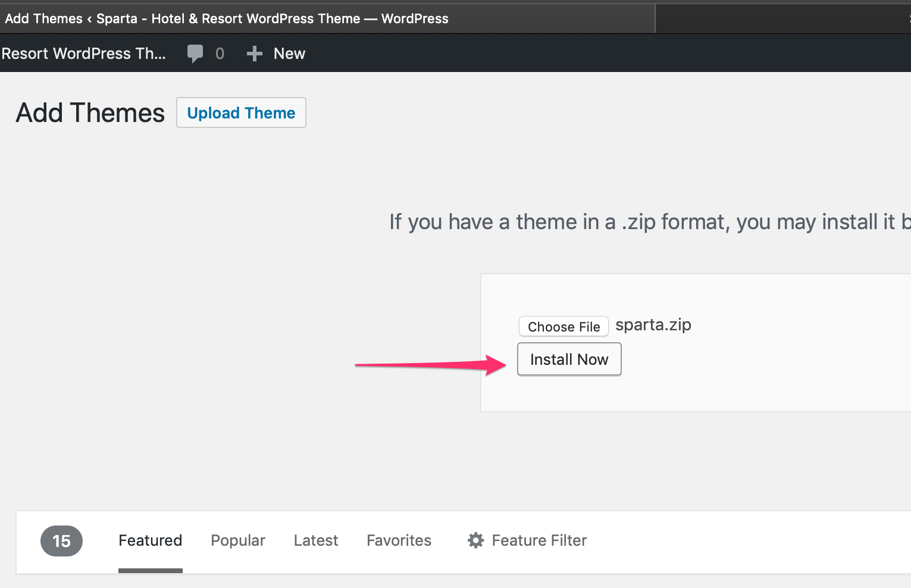
Task: Show the Latest themes tab
Action: 315,540
